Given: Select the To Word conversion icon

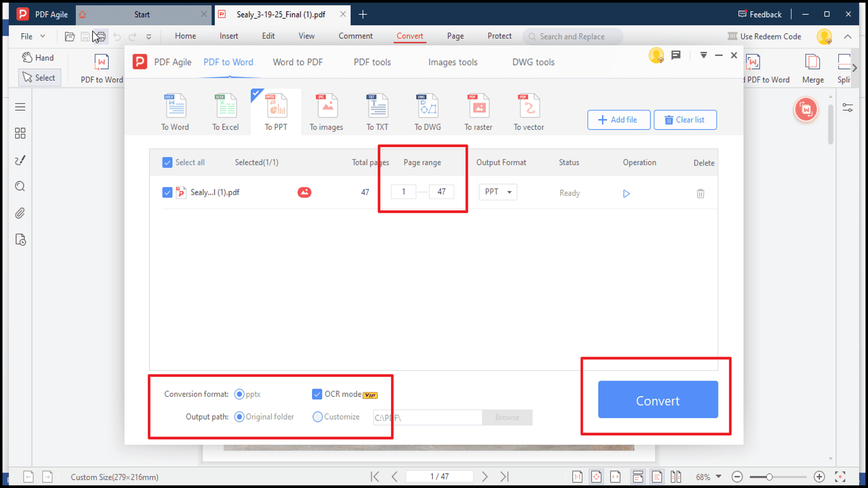Looking at the screenshot, I should [175, 112].
